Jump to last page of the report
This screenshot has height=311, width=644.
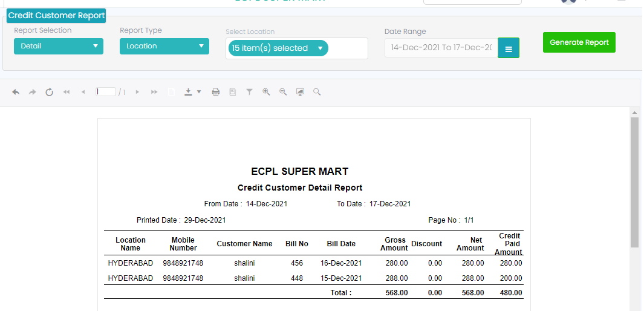pos(154,92)
